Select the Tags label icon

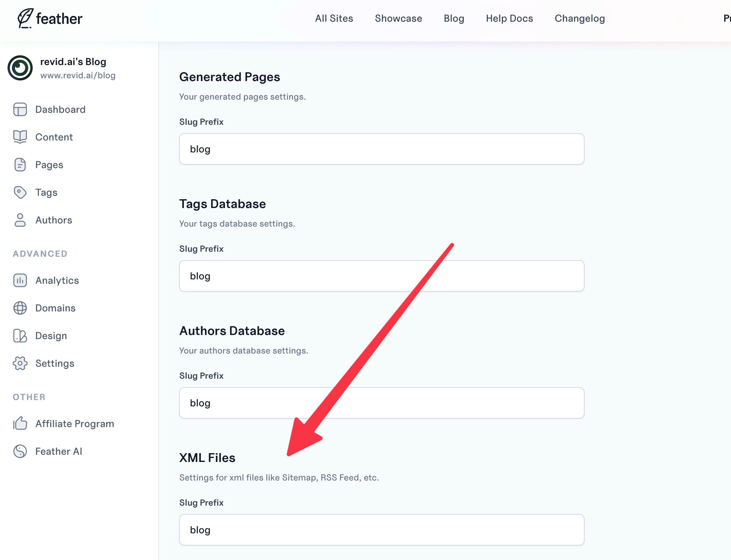[20, 192]
